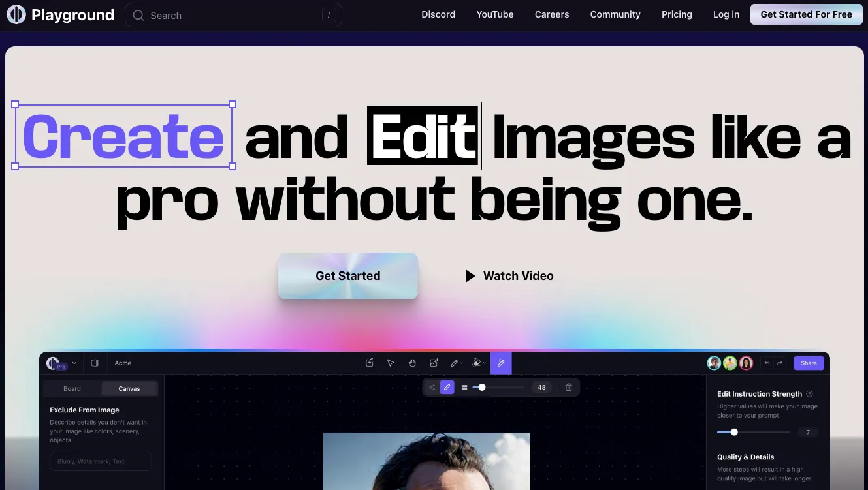
Task: Activate the magic edit wand tool
Action: [x=501, y=363]
